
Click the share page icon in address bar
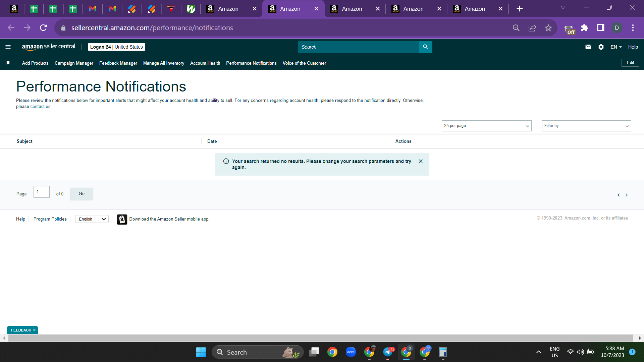coord(532,28)
